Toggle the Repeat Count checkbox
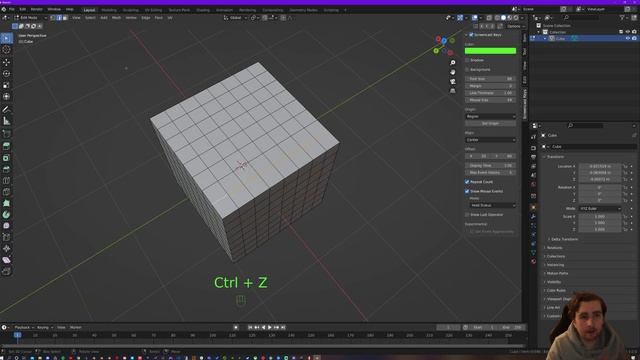The image size is (640, 360). 467,182
